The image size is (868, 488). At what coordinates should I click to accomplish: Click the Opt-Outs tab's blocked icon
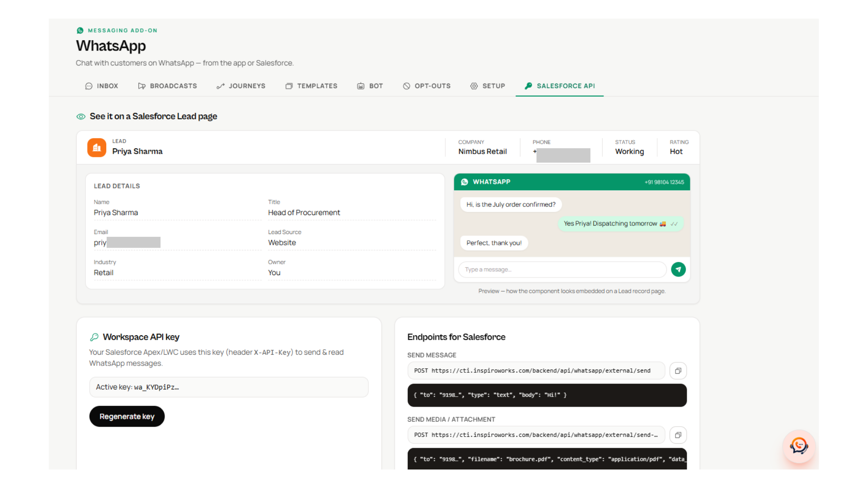click(406, 86)
